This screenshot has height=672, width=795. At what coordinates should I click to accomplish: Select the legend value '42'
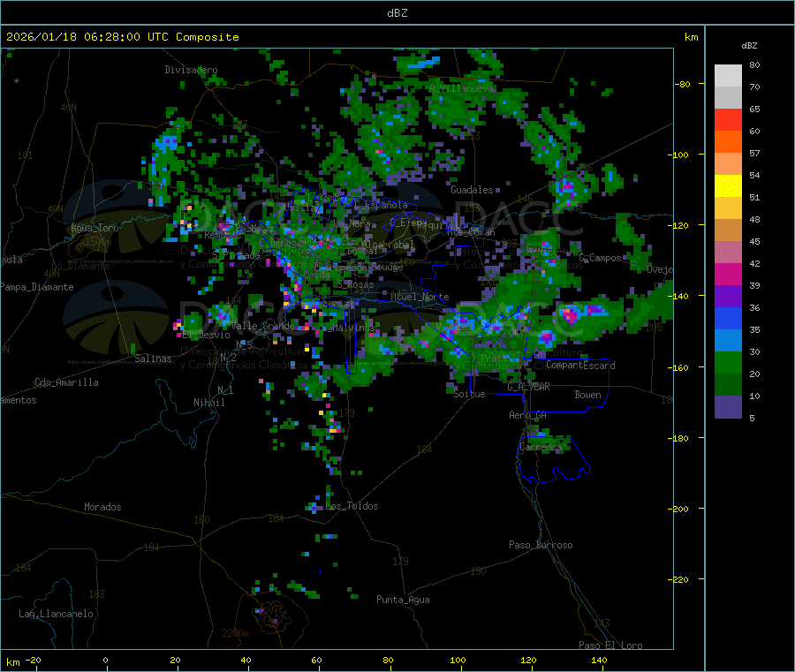754,264
